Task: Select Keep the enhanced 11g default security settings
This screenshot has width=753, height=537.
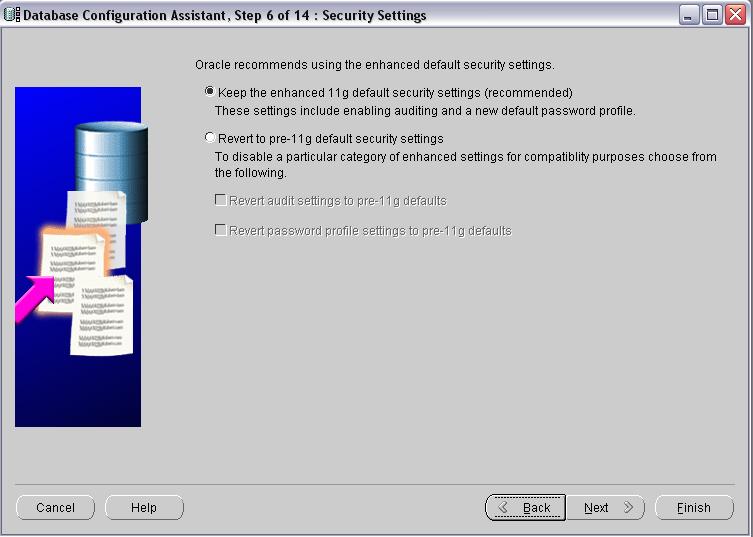Action: tap(210, 91)
